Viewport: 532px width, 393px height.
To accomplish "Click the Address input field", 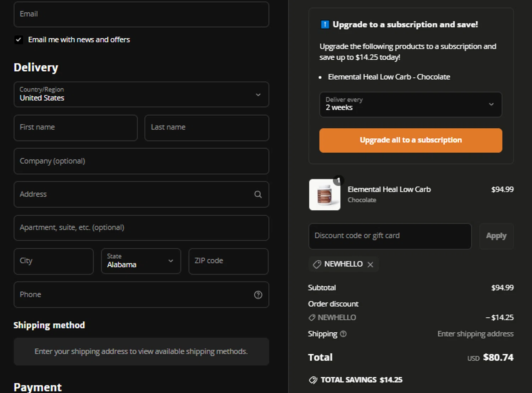I will click(141, 194).
